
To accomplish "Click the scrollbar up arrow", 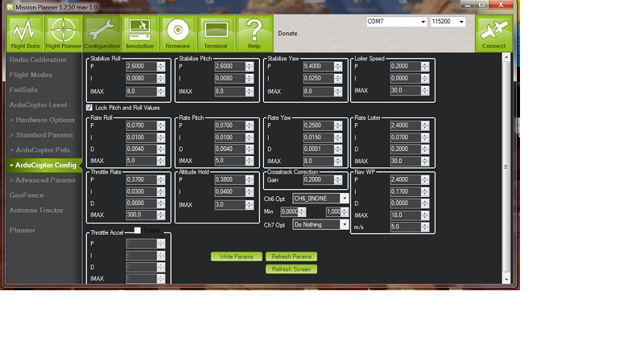I will tap(506, 57).
